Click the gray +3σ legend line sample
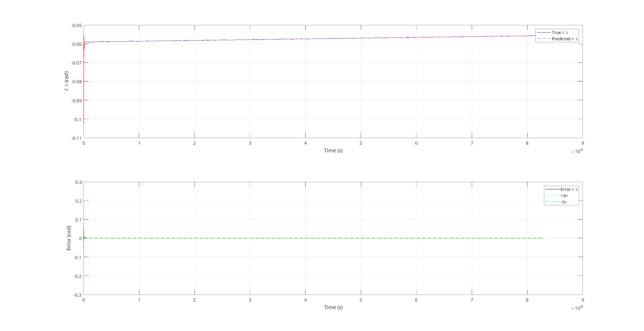Image resolution: width=644 pixels, height=331 pixels. [552, 196]
